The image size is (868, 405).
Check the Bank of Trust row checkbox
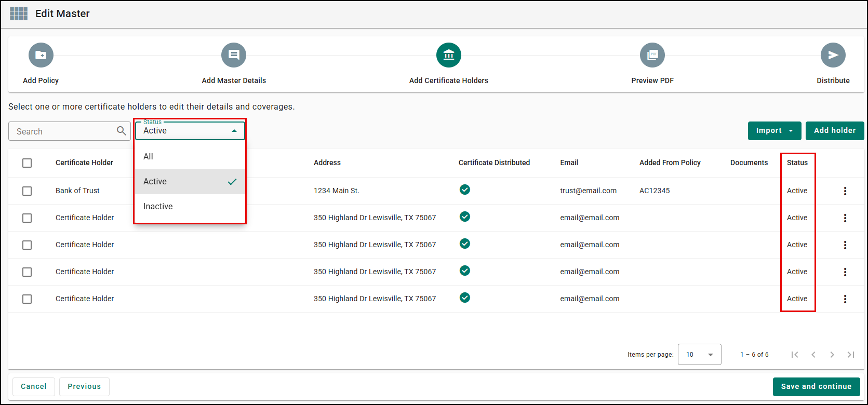pos(27,191)
